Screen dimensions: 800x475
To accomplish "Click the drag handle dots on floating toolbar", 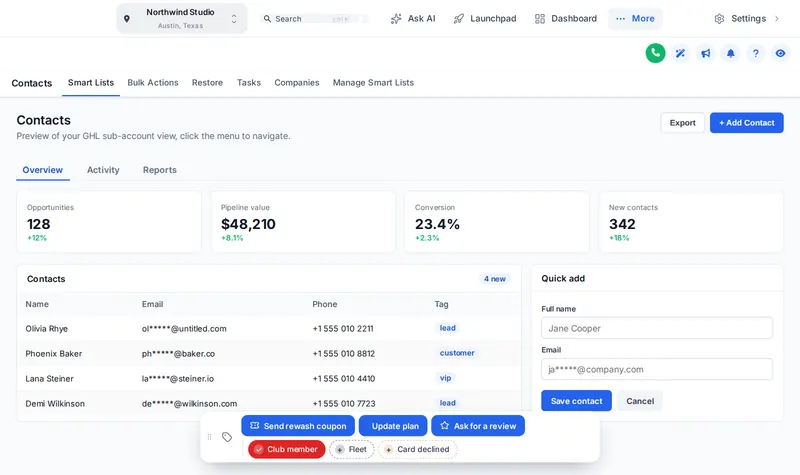I will 209,437.
